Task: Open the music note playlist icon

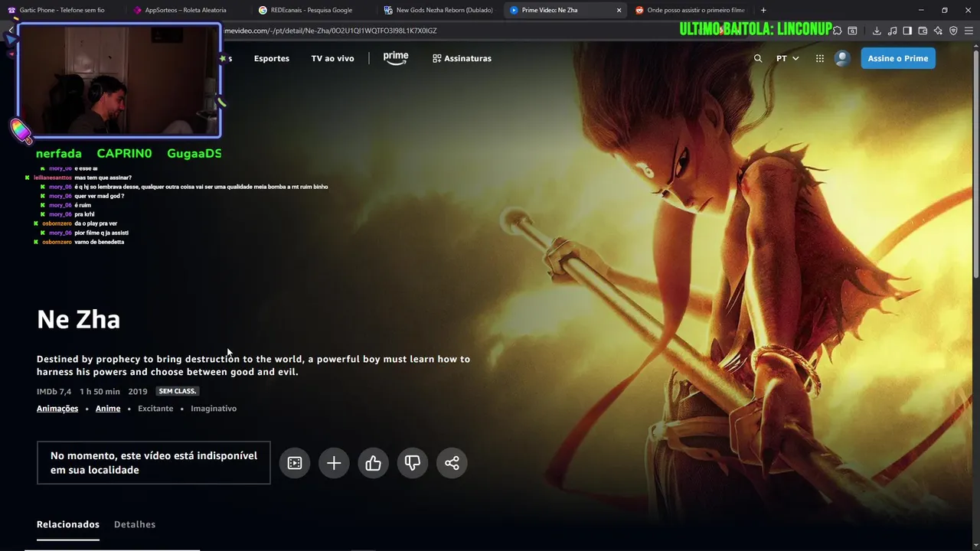Action: coord(892,31)
